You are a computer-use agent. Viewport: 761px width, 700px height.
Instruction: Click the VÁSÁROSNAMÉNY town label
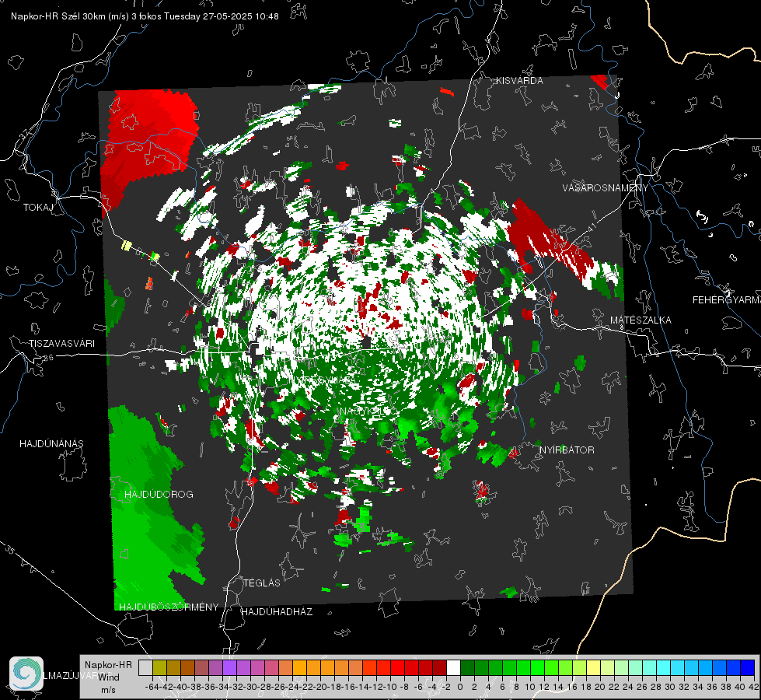tap(606, 188)
